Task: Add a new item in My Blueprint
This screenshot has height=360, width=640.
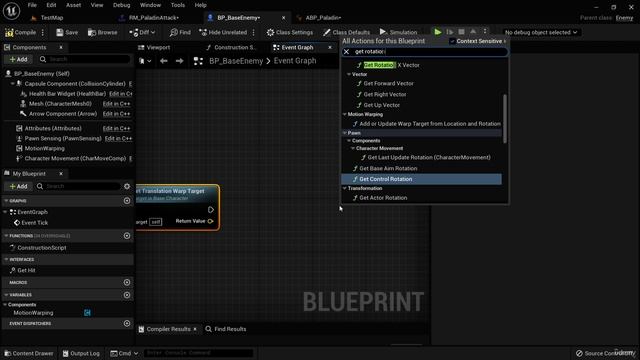Action: click(x=18, y=186)
